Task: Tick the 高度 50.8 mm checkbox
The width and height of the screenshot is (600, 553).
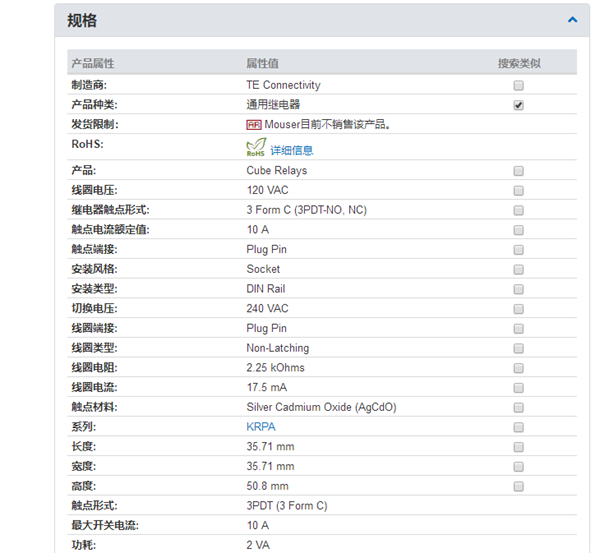Action: coord(518,486)
